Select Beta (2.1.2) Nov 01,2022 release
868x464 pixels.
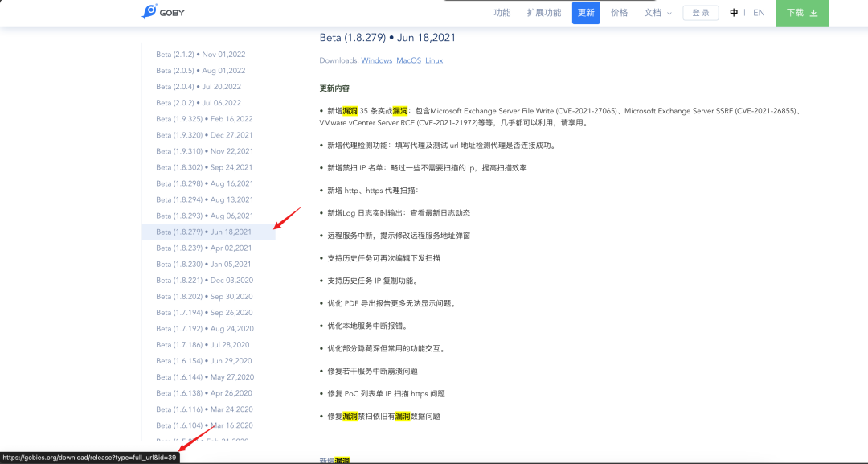point(200,54)
